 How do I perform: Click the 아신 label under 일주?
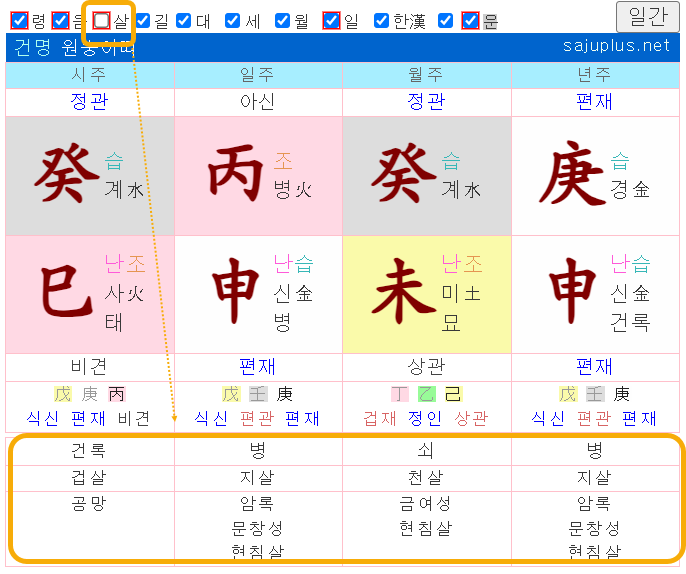click(258, 102)
